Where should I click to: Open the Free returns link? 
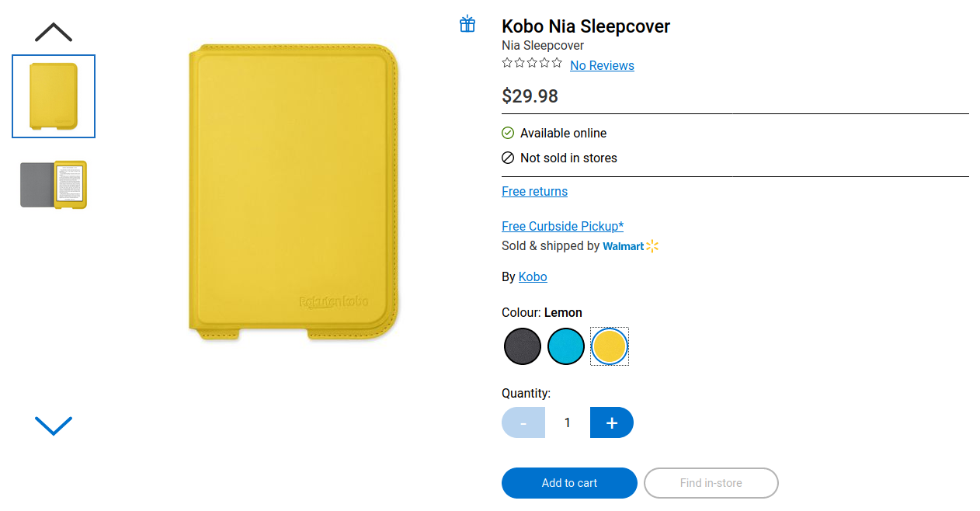(x=534, y=192)
